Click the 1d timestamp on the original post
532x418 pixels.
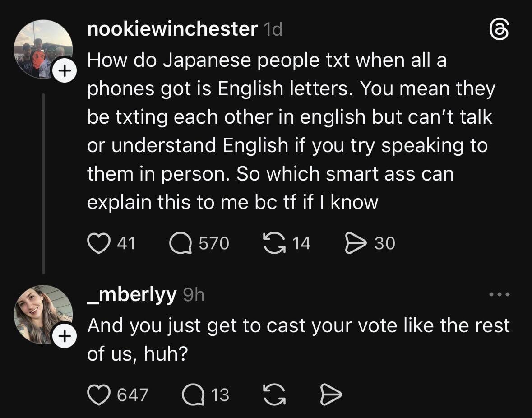[273, 29]
